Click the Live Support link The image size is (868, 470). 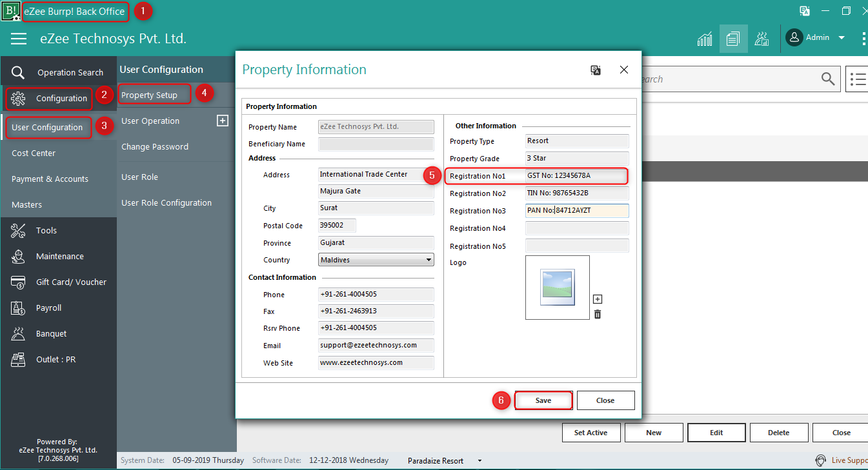click(x=849, y=460)
